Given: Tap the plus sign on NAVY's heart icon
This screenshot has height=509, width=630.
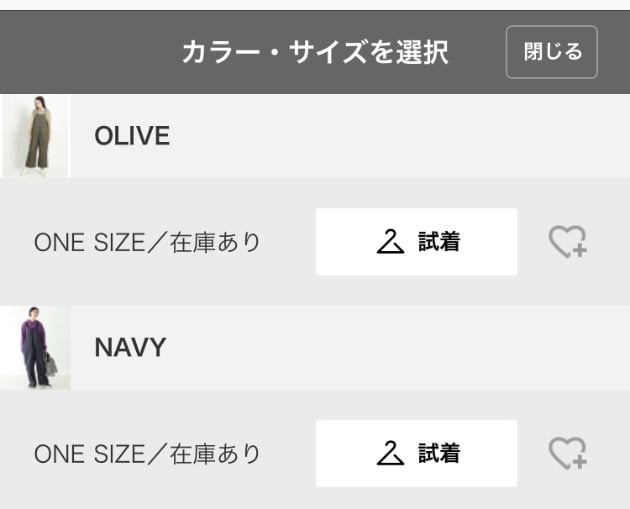Looking at the screenshot, I should 579,462.
